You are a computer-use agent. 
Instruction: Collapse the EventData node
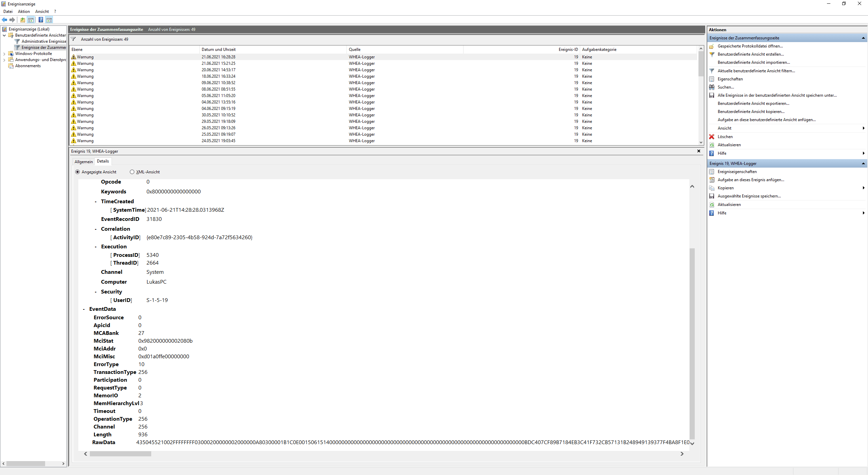pyautogui.click(x=84, y=309)
